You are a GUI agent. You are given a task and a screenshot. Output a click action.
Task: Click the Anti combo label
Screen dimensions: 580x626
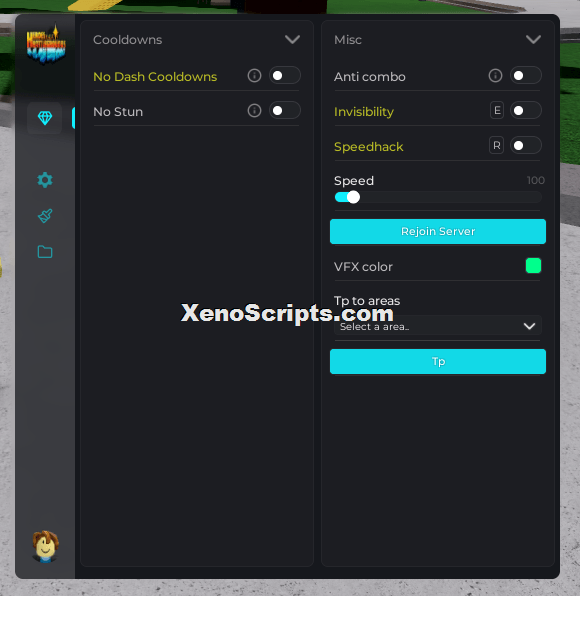pyautogui.click(x=370, y=77)
